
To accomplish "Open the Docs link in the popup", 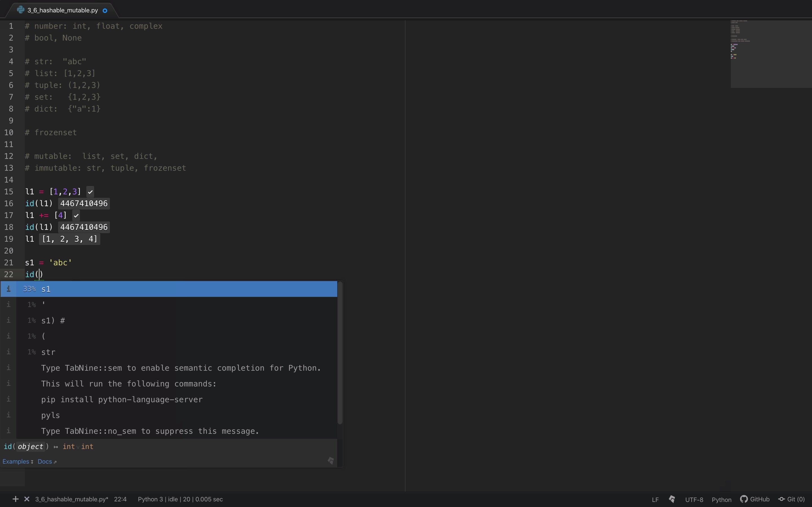I will pos(44,461).
